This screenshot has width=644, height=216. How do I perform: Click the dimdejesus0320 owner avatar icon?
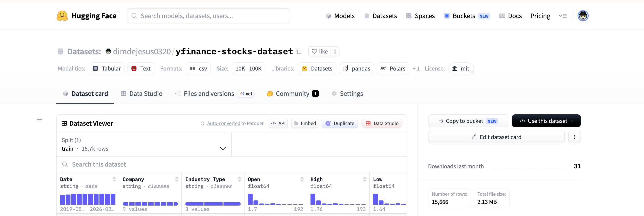(108, 51)
